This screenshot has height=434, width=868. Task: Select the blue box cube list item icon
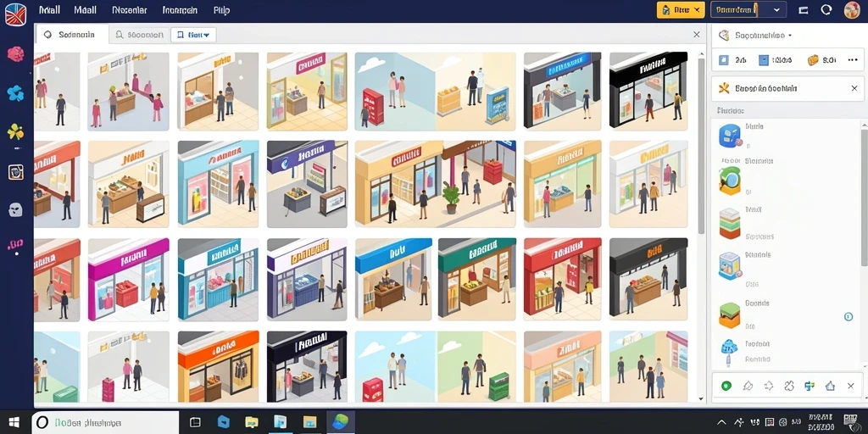point(730,265)
